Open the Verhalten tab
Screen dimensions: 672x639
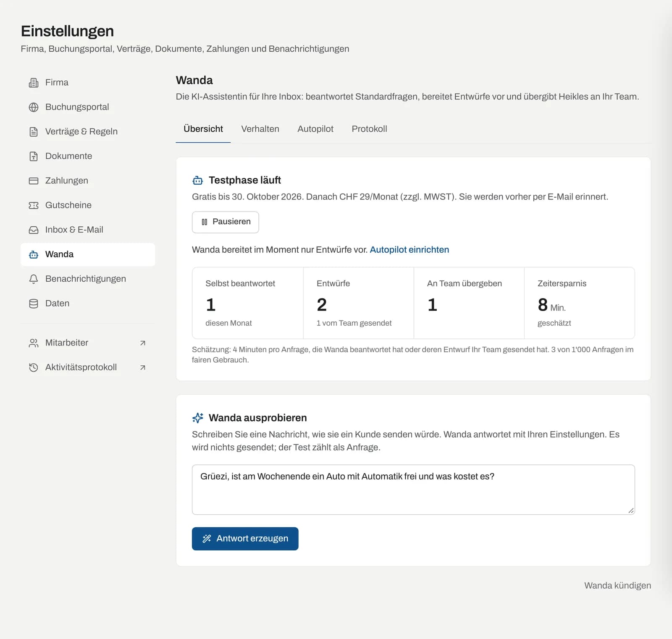click(x=260, y=129)
